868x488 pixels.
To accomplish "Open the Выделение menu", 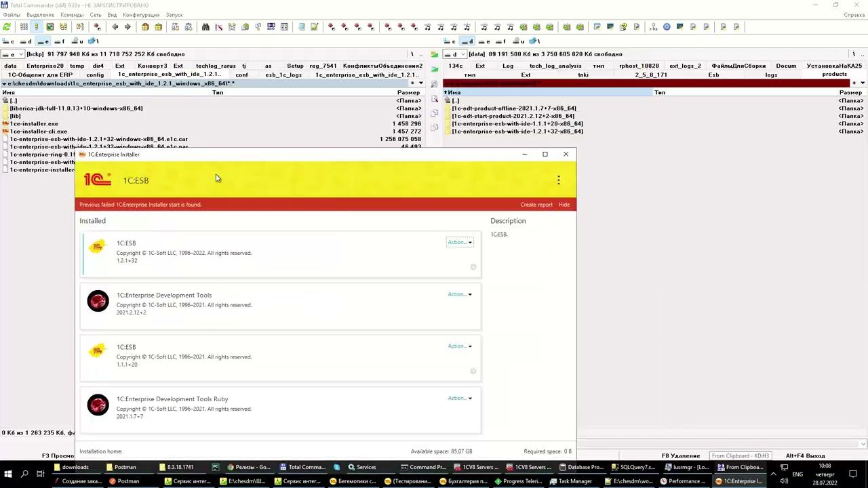I will pyautogui.click(x=40, y=15).
